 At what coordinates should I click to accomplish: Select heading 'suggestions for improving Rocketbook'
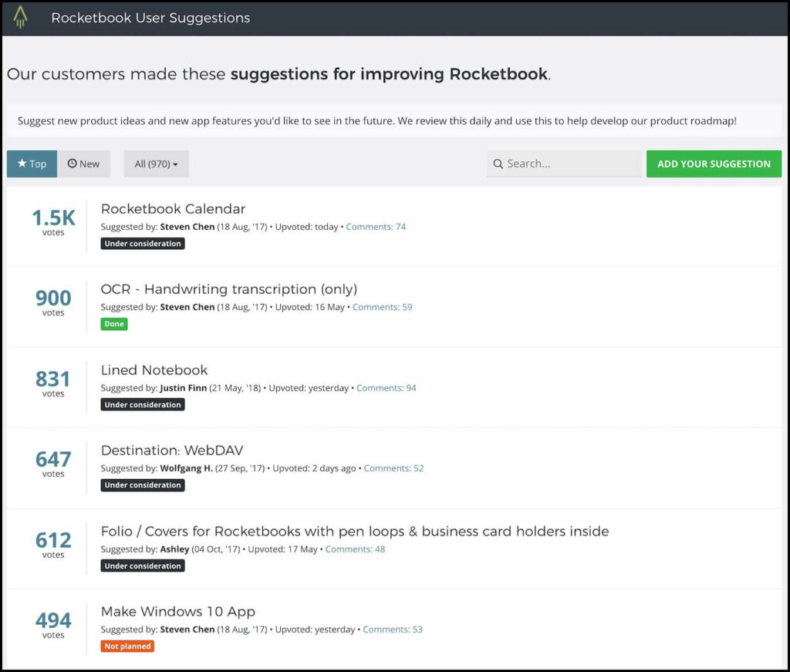point(389,74)
